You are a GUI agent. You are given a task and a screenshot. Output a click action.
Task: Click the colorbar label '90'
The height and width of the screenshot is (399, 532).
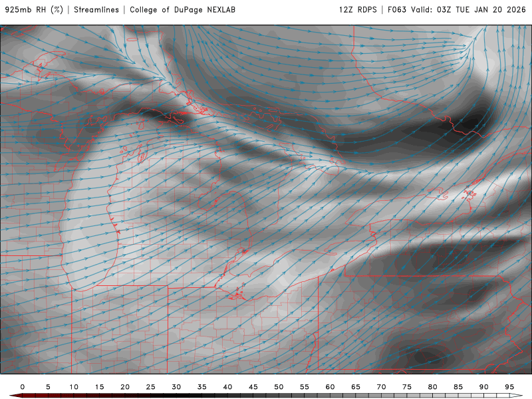[x=484, y=387]
